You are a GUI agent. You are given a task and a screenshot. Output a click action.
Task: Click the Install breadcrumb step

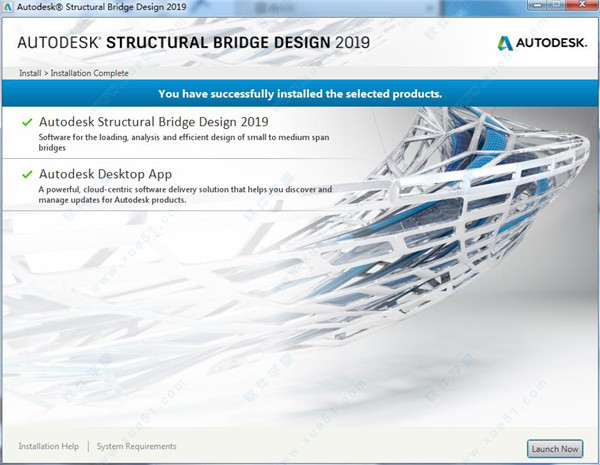pos(30,73)
